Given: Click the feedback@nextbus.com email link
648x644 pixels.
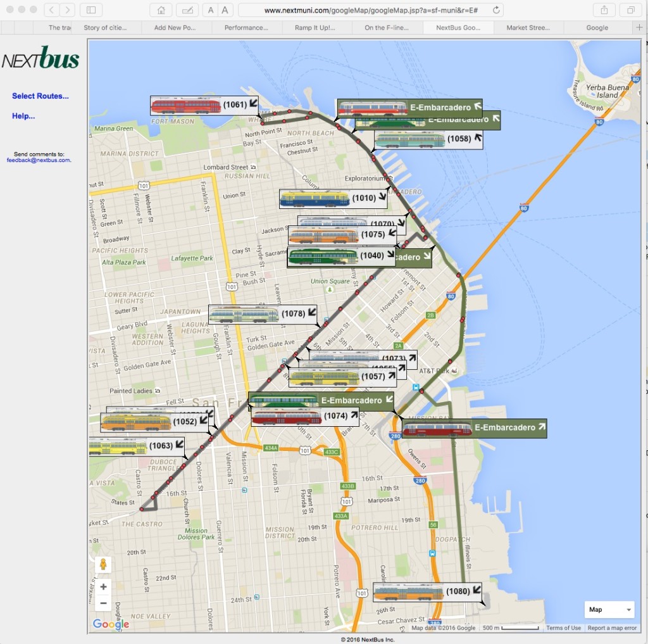Looking at the screenshot, I should point(39,160).
